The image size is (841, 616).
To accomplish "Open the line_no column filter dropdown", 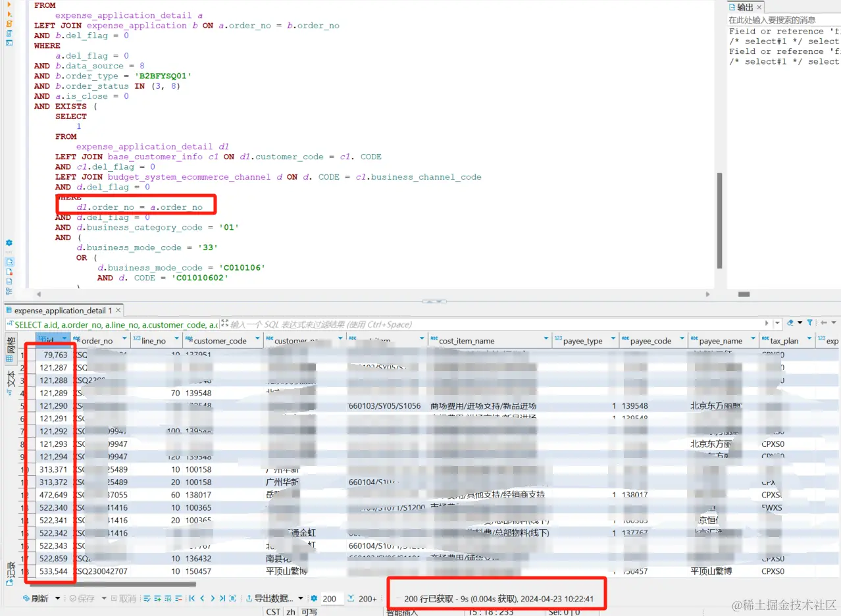I will coord(176,338).
